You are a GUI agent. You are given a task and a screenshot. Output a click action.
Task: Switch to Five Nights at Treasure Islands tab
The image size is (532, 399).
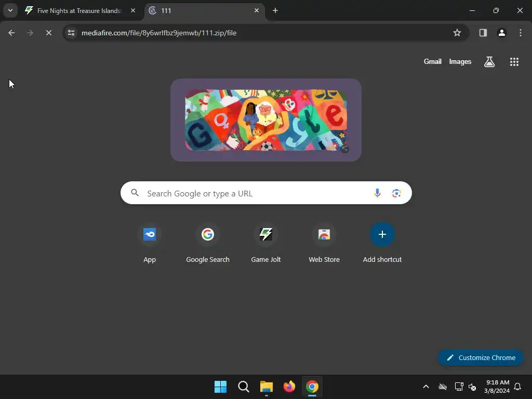click(80, 11)
